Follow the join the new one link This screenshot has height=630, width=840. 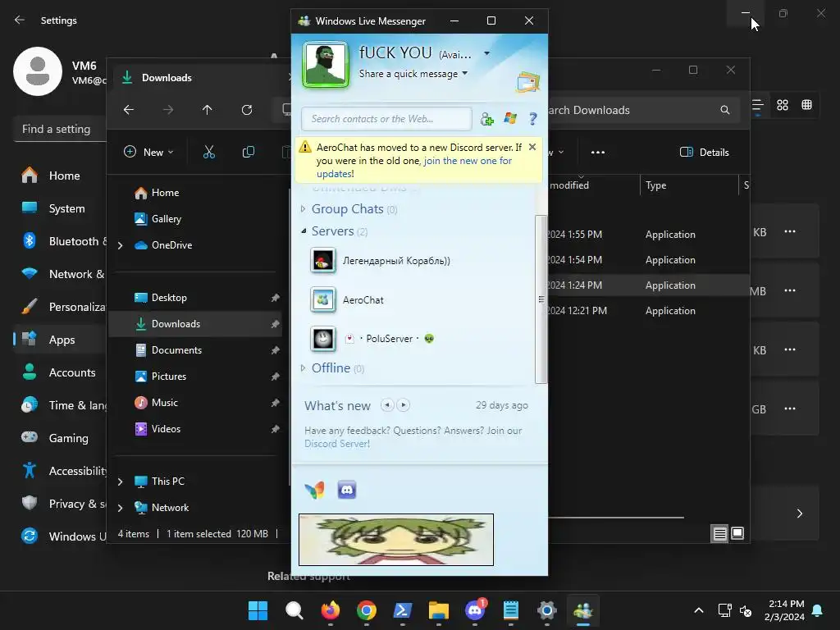(468, 161)
